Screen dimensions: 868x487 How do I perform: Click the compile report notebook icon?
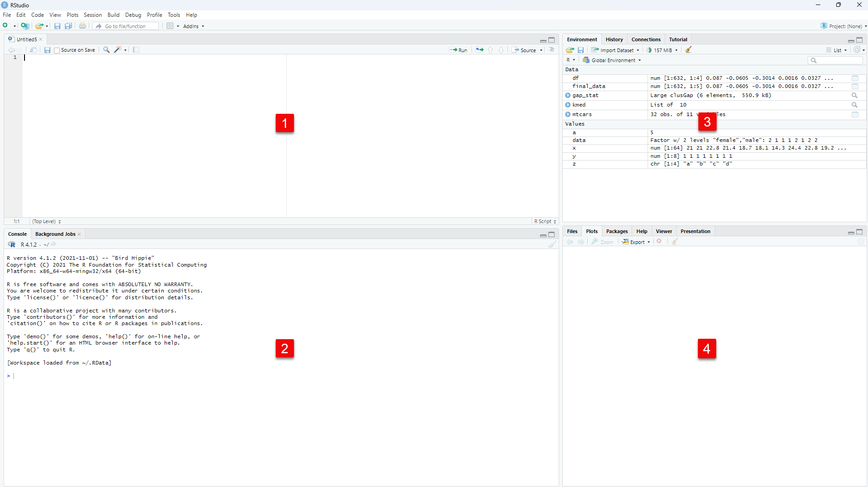pos(136,50)
